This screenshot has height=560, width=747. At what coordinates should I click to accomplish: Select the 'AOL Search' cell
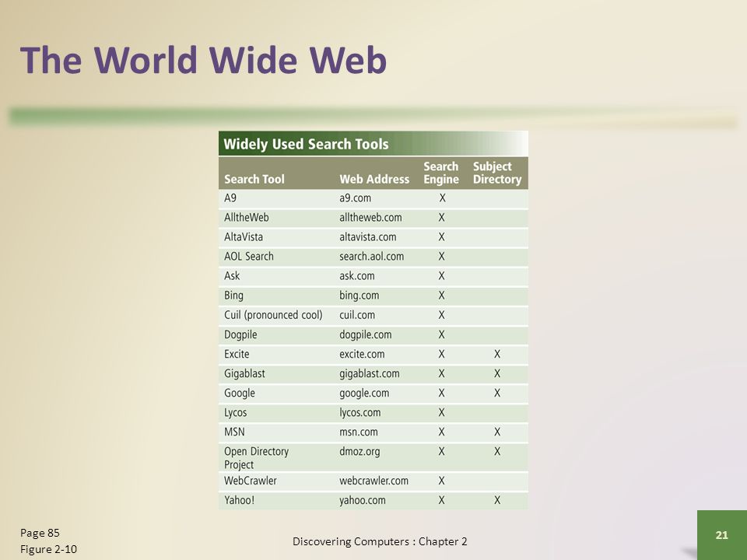(x=249, y=257)
